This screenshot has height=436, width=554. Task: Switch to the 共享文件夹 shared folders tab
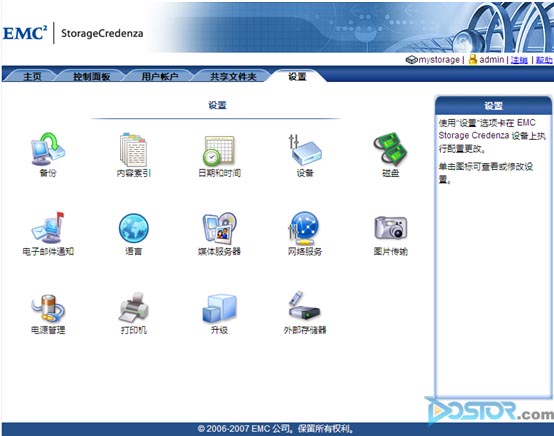click(233, 76)
